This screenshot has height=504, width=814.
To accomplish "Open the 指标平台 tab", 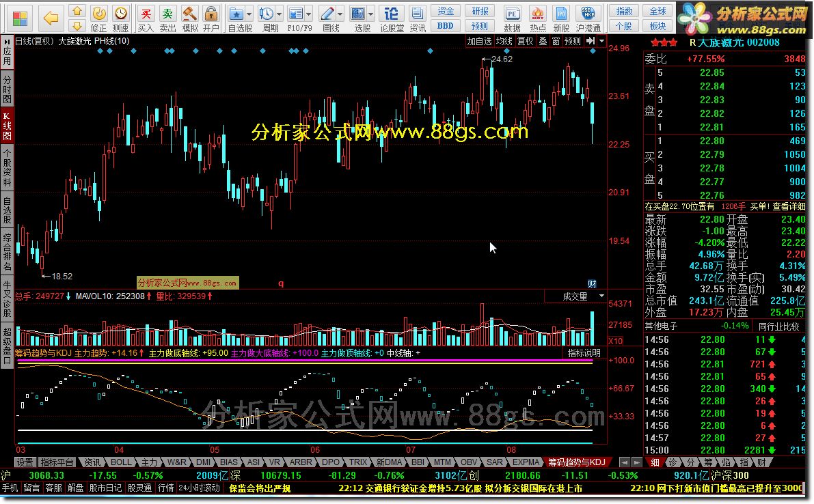I will (x=57, y=462).
